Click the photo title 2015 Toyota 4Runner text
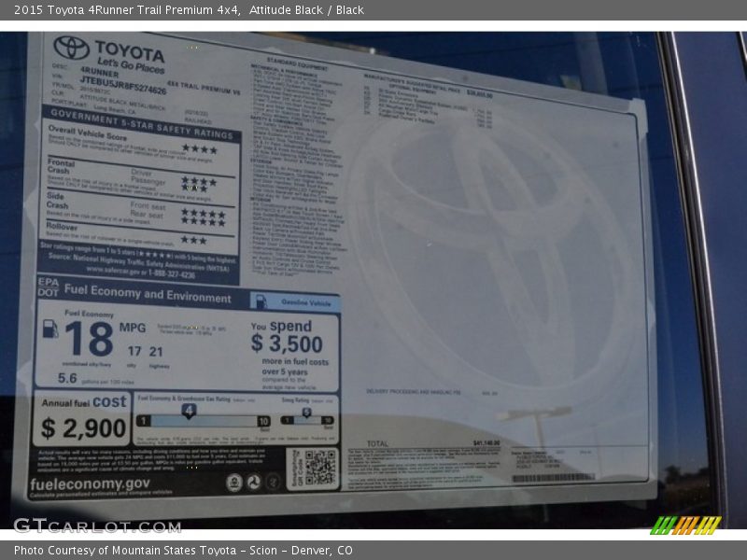The height and width of the screenshot is (560, 747). [123, 10]
